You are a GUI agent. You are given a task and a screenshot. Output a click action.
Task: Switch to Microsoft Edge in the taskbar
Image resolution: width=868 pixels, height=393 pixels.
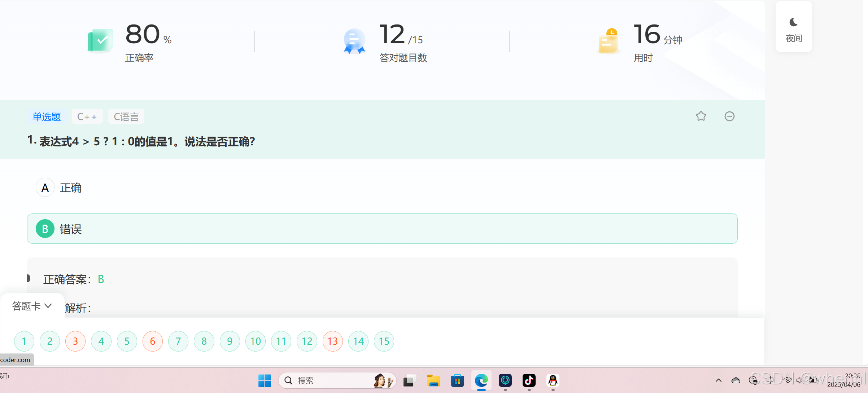click(481, 380)
